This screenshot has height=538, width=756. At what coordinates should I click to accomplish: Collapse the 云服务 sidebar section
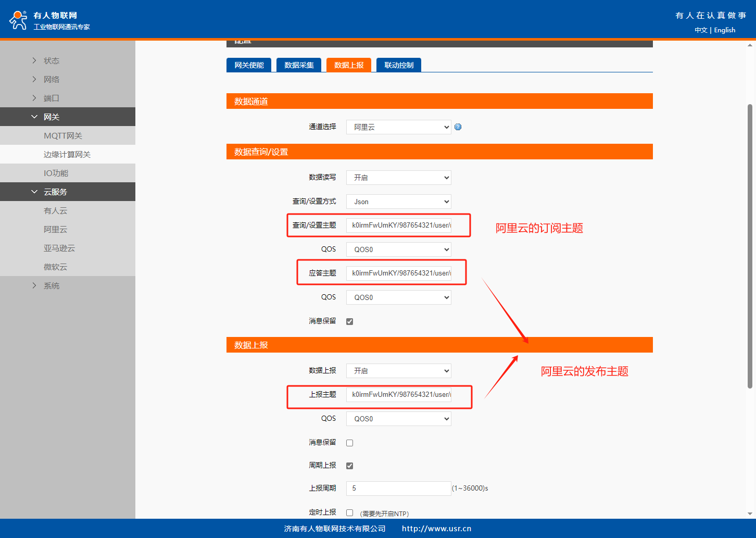tap(68, 192)
